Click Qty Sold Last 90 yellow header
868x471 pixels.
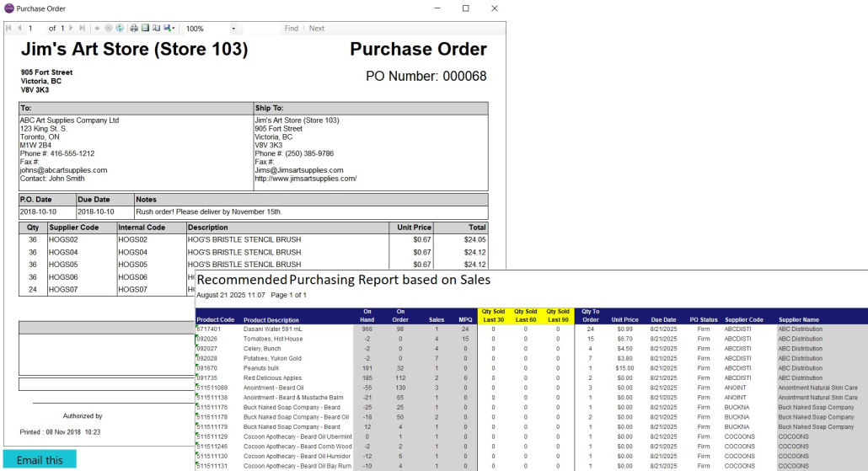tap(558, 315)
